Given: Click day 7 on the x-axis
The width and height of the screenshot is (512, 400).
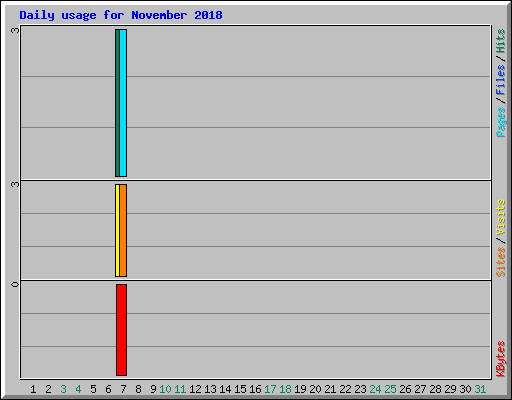Looking at the screenshot, I should 123,389.
